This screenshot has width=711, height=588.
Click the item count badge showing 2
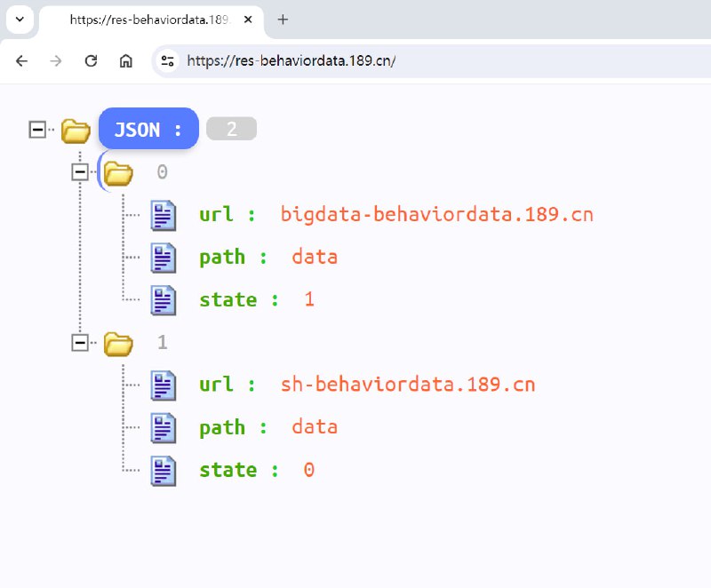pos(231,130)
